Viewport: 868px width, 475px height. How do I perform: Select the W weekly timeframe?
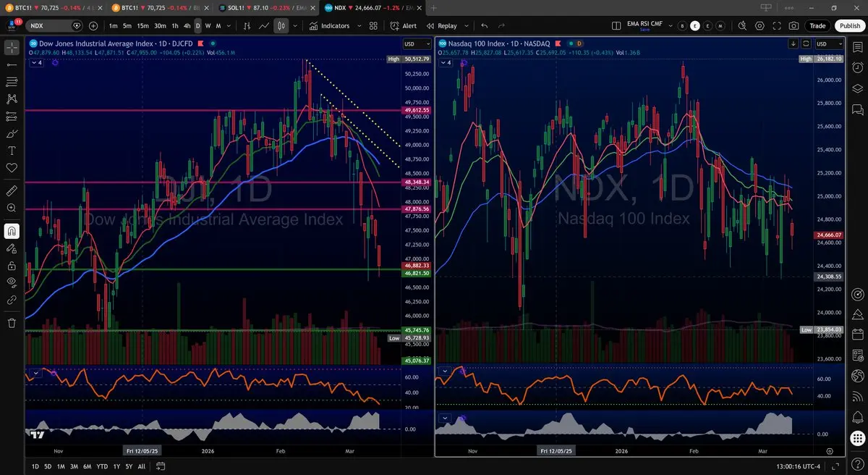point(208,25)
